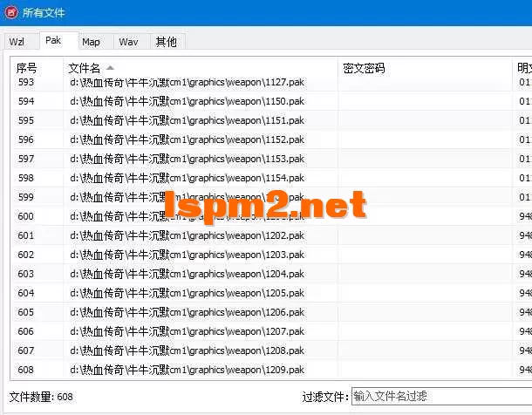532x415 pixels.
Task: Switch to the Wzl tab
Action: coord(21,42)
